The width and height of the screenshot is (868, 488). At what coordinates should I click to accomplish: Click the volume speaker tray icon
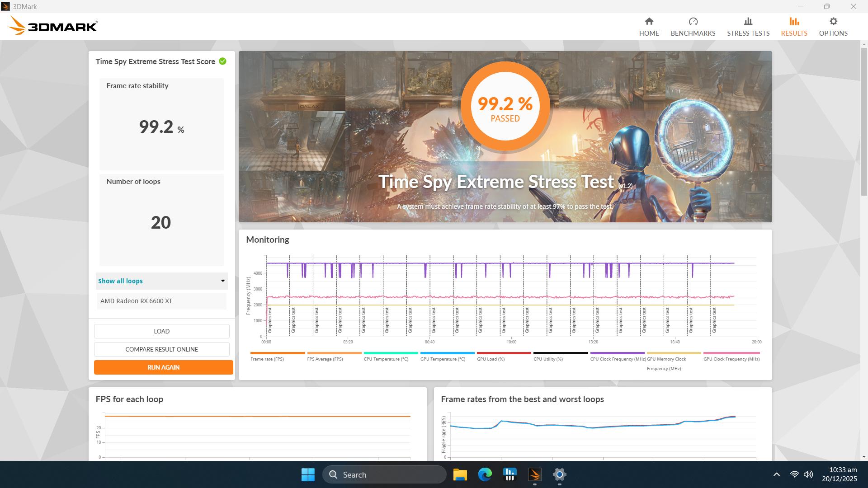(x=808, y=474)
